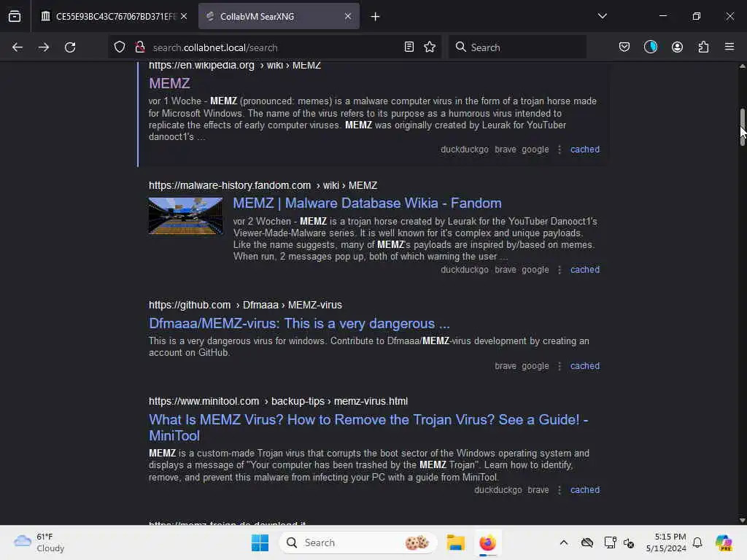747x560 pixels.
Task: Expand more options for Fandom result
Action: click(x=560, y=270)
